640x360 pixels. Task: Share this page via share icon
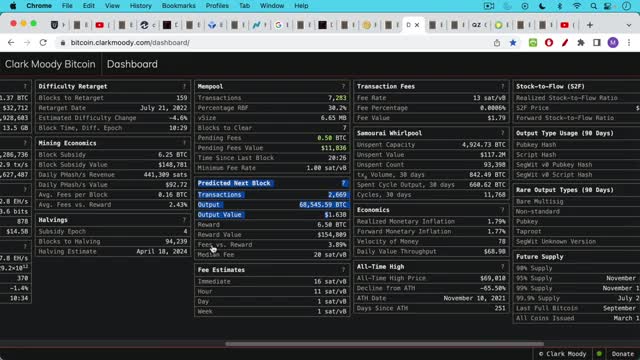pos(497,42)
